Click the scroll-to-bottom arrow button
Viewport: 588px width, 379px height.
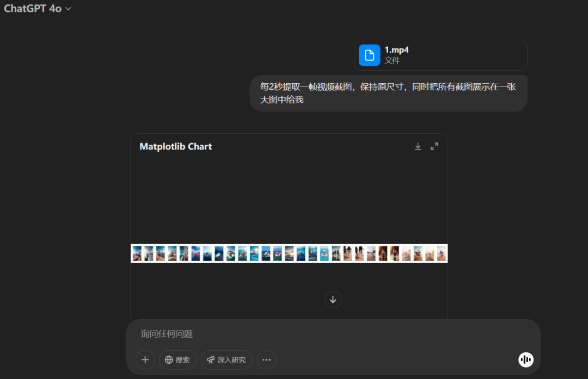333,300
